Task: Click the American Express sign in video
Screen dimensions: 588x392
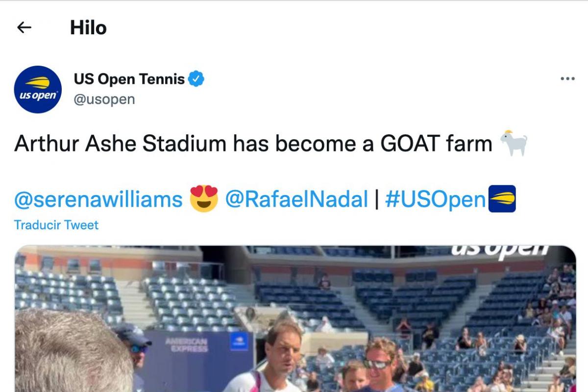Action: point(187,345)
